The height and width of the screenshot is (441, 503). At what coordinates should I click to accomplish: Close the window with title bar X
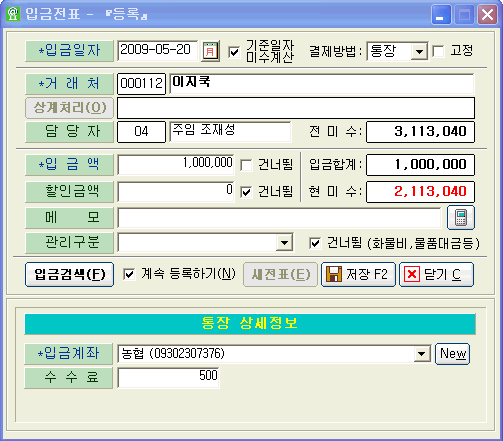coord(487,14)
